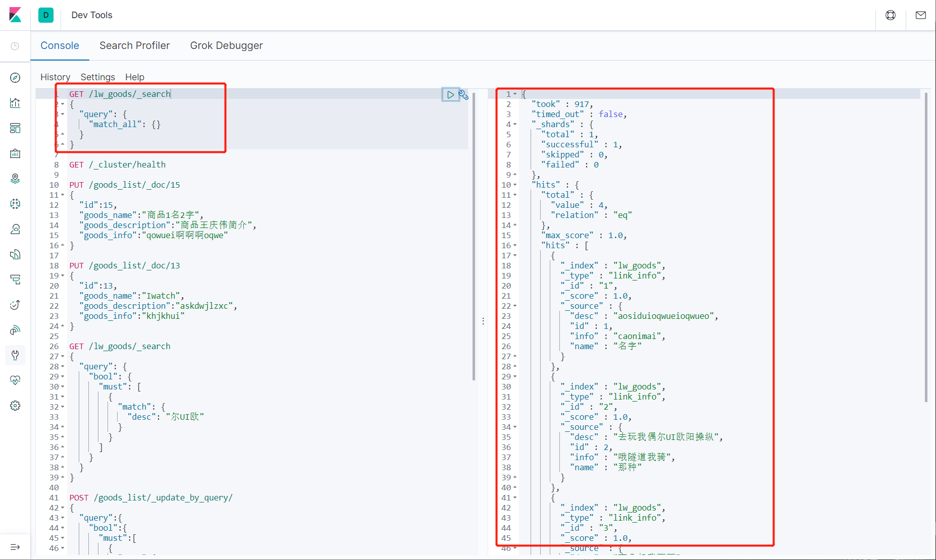Open recently viewed clock icon
936x560 pixels.
(x=15, y=46)
